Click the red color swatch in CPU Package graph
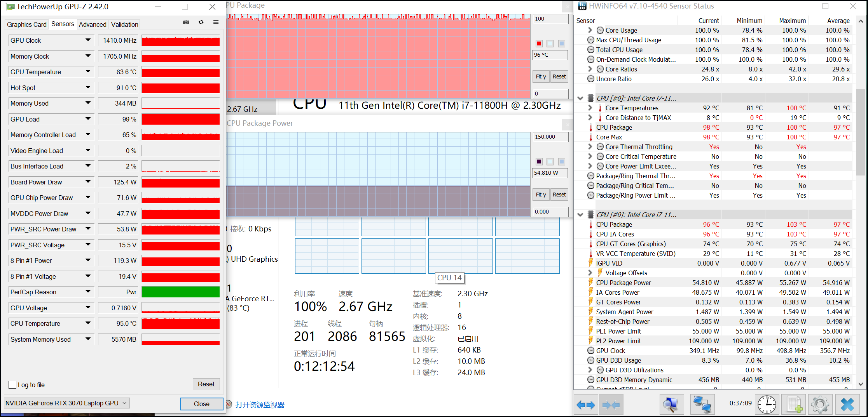The image size is (868, 417). (539, 43)
